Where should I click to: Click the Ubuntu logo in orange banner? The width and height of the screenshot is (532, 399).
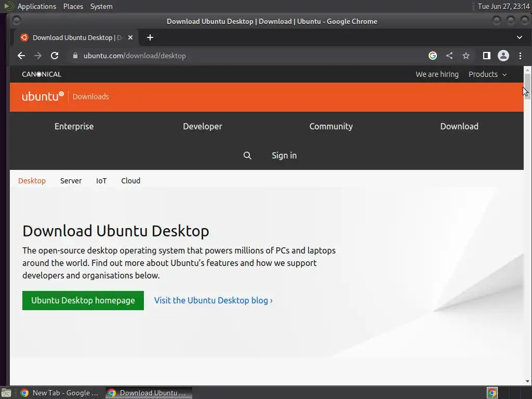43,96
